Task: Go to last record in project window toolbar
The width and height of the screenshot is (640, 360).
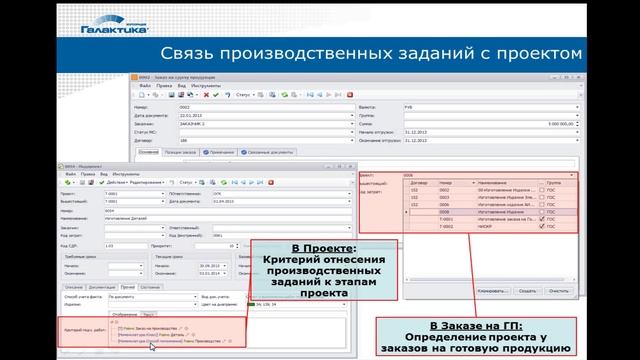Action: (x=260, y=182)
